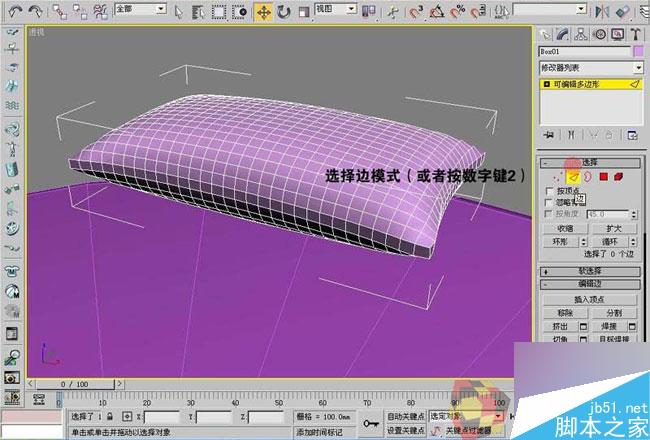This screenshot has width=650, height=440.
Task: Enable the 按顶点 checkbox
Action: (x=550, y=191)
